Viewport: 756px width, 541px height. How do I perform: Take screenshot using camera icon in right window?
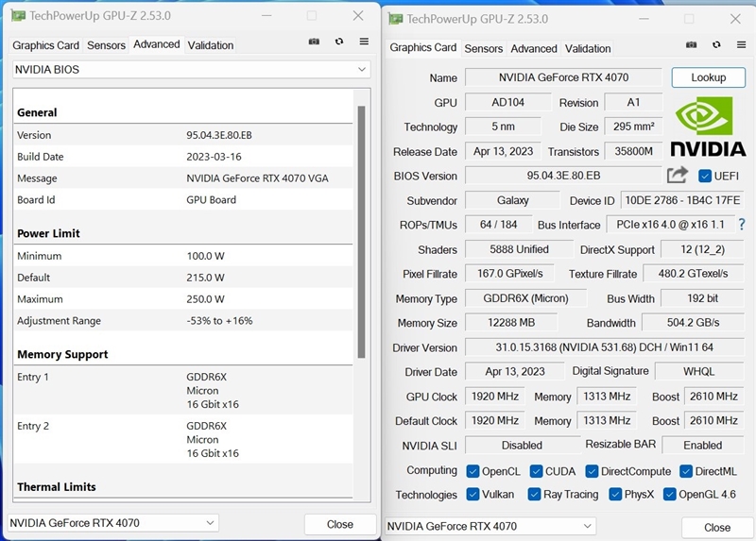click(x=692, y=44)
